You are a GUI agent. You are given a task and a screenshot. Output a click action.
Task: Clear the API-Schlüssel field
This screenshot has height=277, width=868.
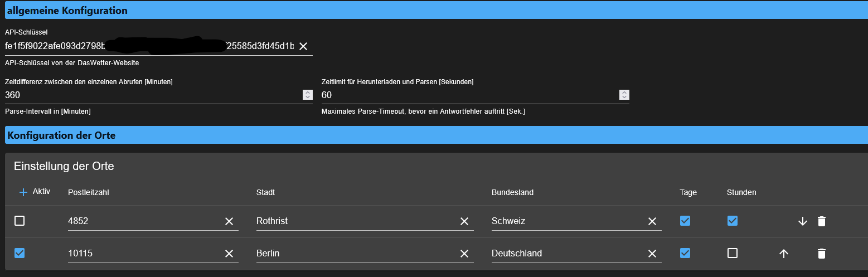coord(303,46)
